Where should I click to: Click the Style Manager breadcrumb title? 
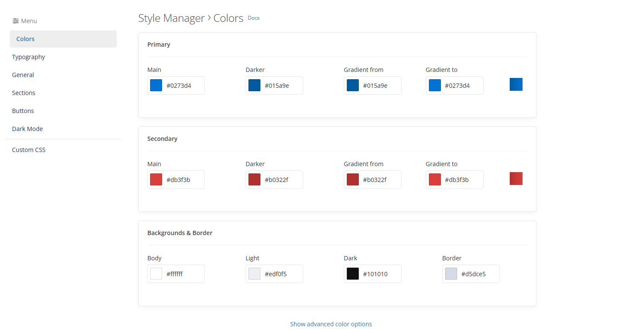pos(171,18)
